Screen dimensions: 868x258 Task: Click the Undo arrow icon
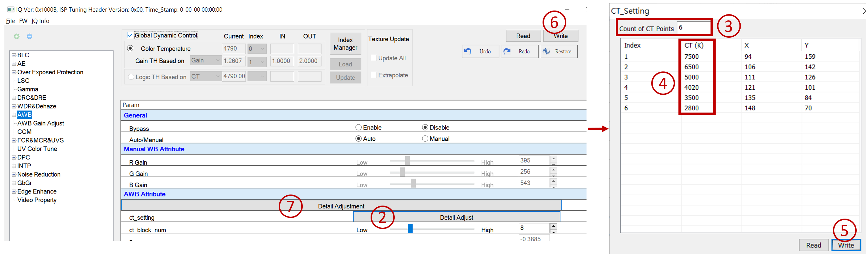coord(468,52)
